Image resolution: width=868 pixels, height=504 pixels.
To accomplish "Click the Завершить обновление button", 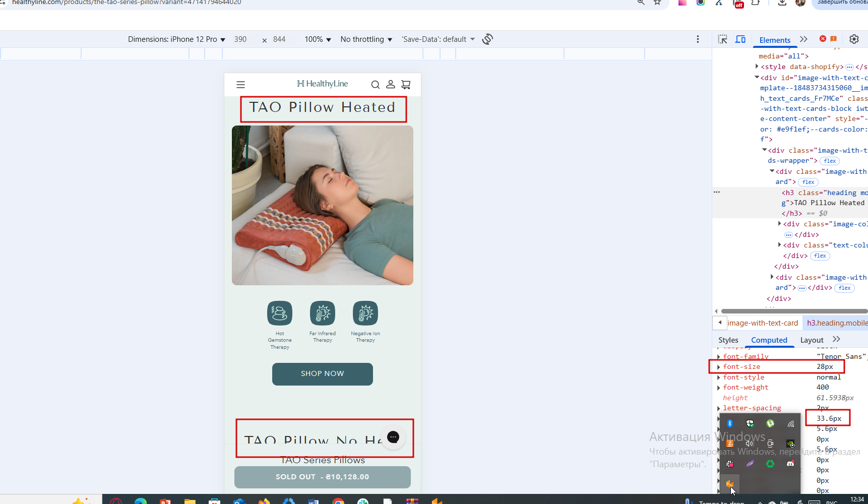I will 840,3.
